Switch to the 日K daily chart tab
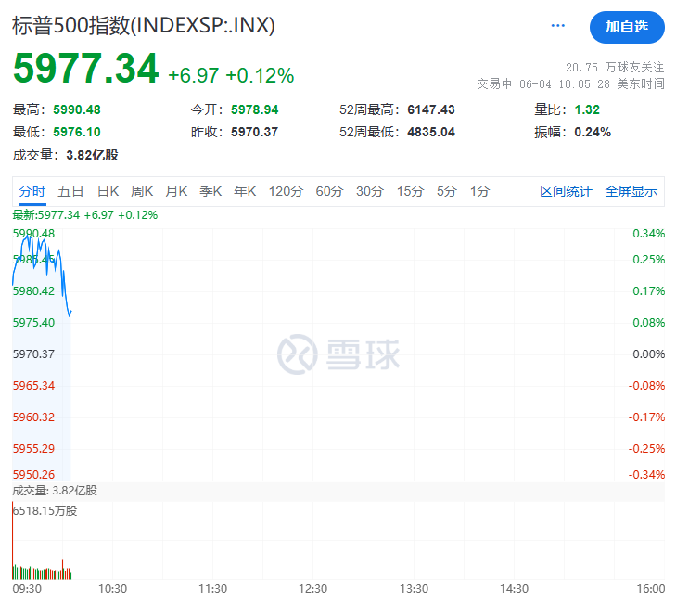The image size is (676, 616). (108, 191)
